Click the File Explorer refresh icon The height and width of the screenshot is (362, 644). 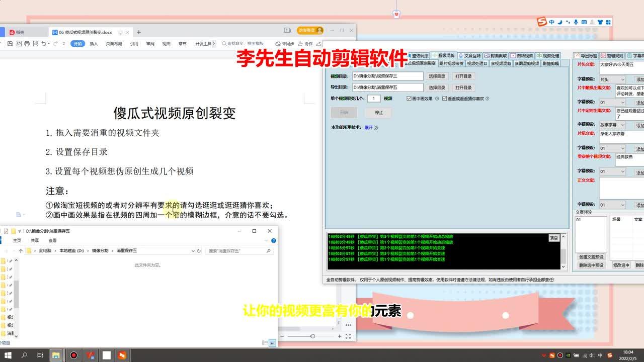tap(199, 250)
